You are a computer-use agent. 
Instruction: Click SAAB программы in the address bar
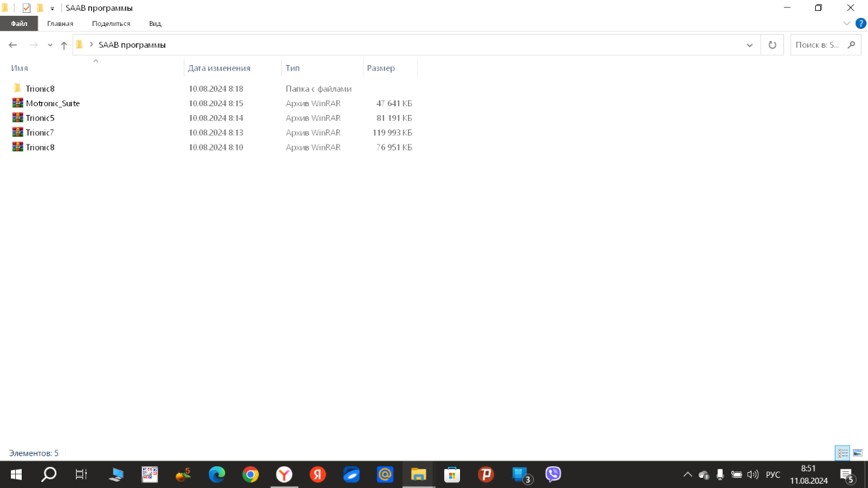(x=132, y=45)
